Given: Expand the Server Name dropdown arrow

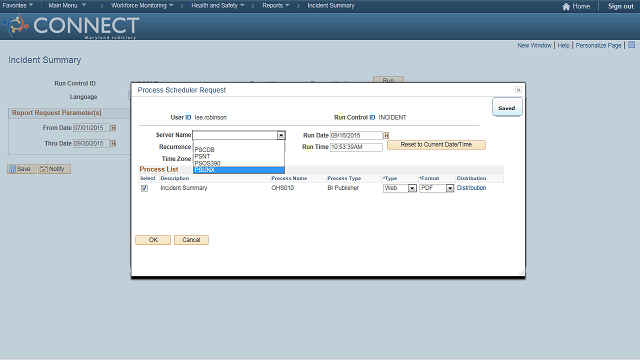Looking at the screenshot, I should 281,135.
